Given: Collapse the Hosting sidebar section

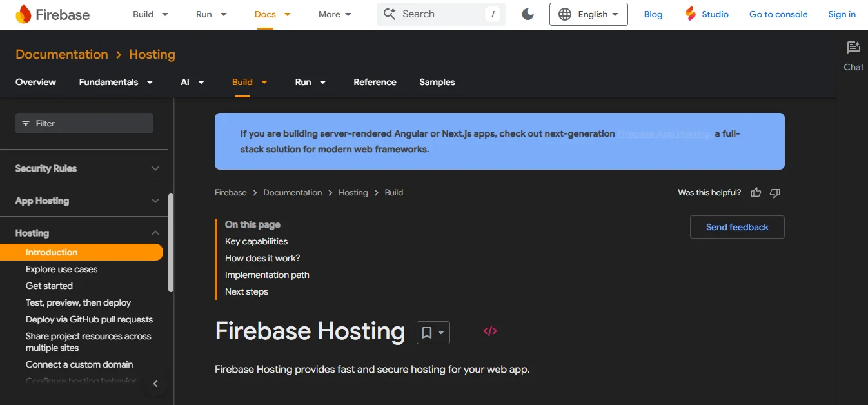Looking at the screenshot, I should click(x=155, y=232).
